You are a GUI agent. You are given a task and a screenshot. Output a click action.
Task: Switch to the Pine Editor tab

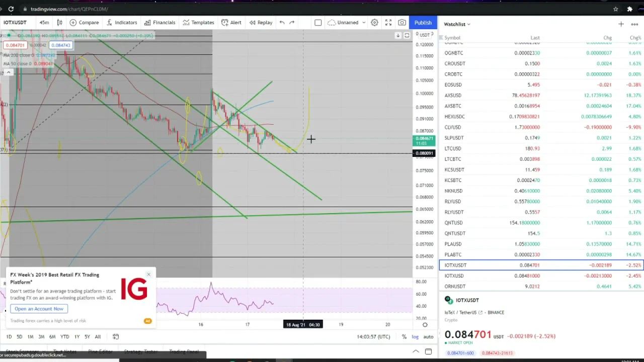click(x=100, y=352)
